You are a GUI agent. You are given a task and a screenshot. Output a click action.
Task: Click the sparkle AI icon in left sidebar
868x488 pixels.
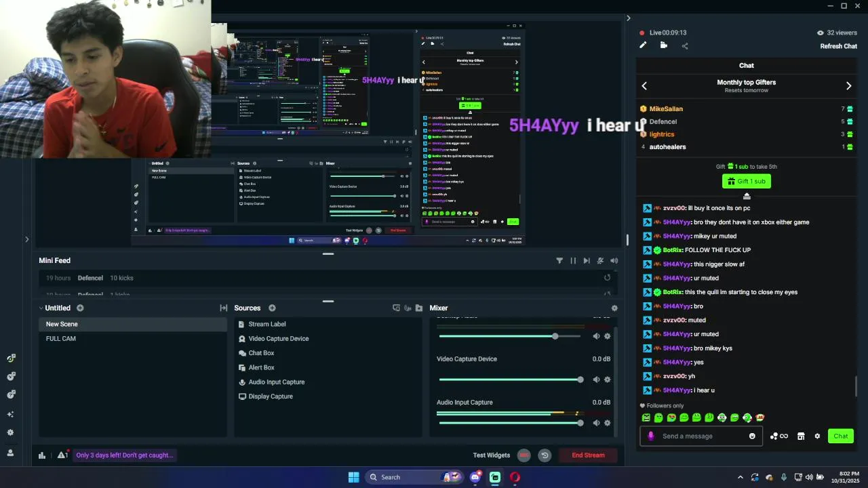10,414
